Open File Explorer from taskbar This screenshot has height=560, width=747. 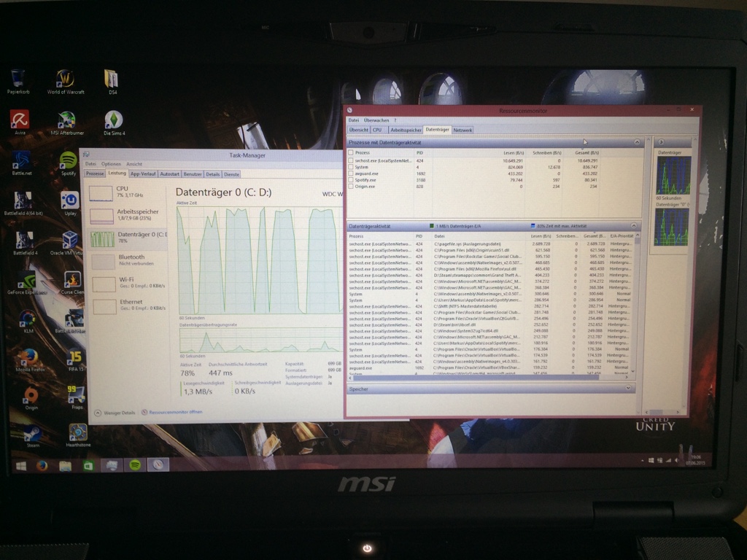[x=65, y=466]
